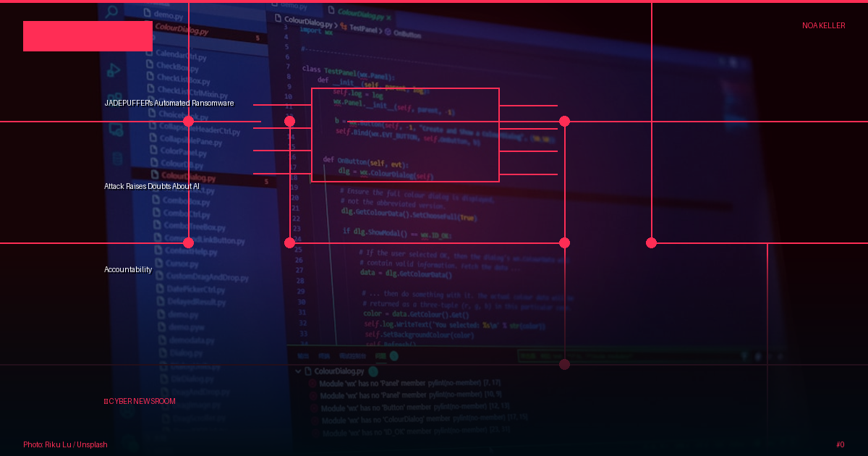Open ColorPanel.py in file explorer
Image resolution: width=868 pixels, height=456 pixels.
coord(178,152)
